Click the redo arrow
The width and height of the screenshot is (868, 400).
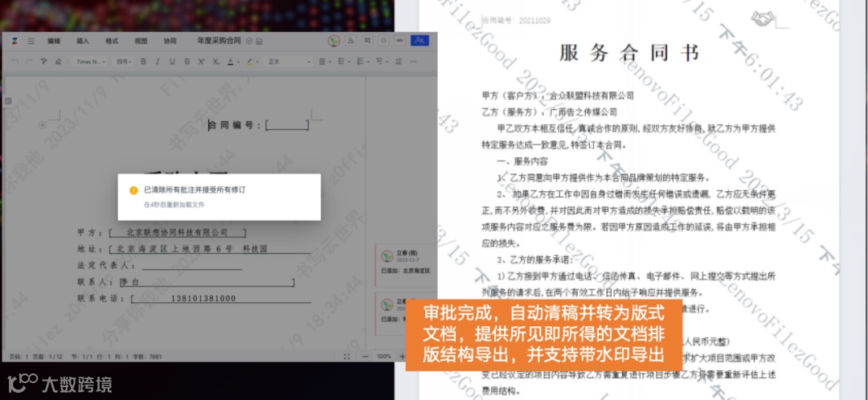click(x=30, y=61)
